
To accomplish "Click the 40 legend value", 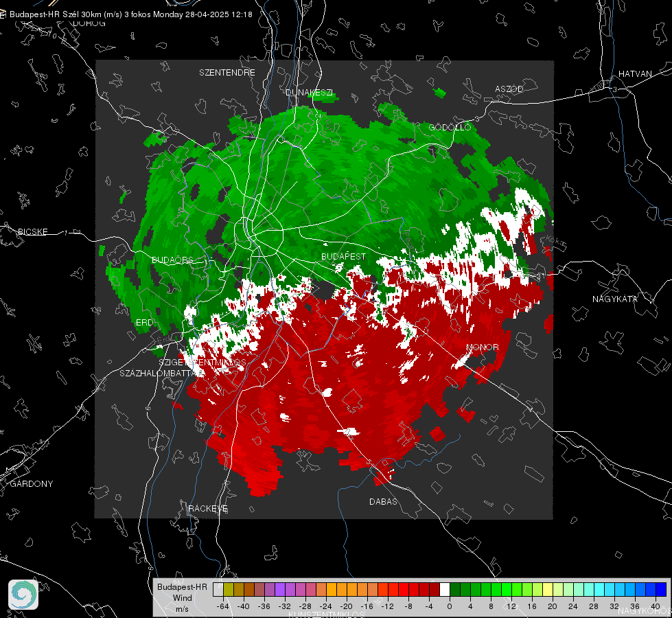I will tap(656, 606).
